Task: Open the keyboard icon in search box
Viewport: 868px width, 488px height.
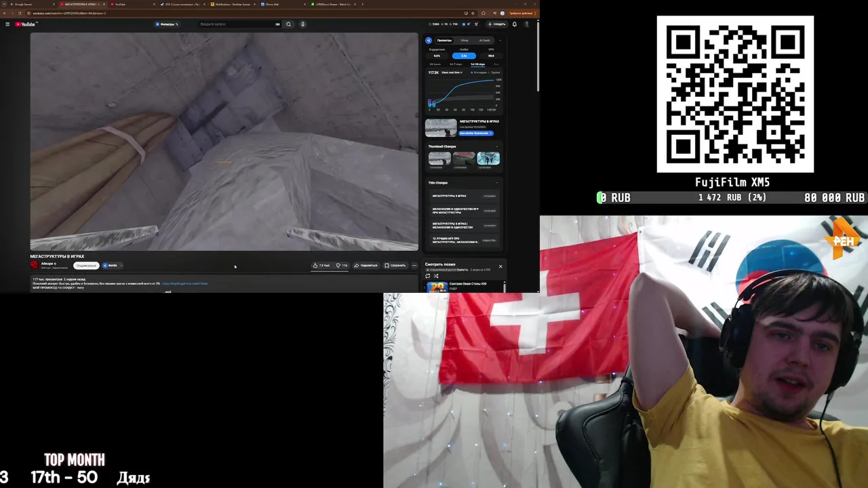Action: point(277,24)
